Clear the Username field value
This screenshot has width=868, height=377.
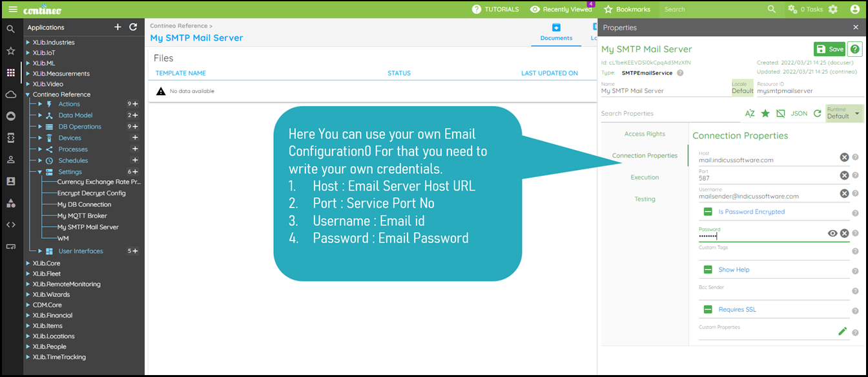(x=844, y=193)
